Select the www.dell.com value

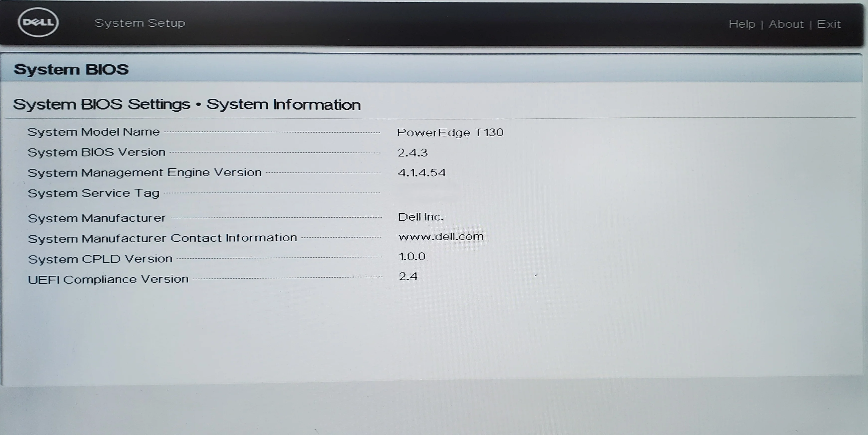441,236
